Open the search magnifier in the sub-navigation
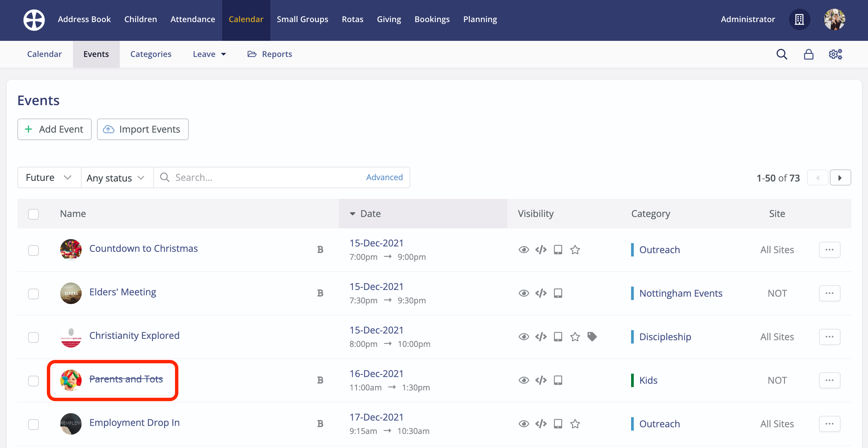 782,54
